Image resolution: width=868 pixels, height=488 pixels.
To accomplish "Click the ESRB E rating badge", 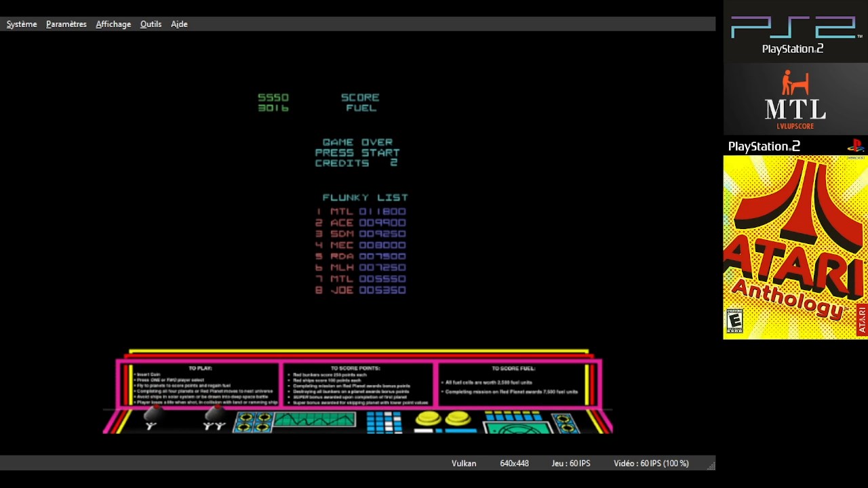I will pos(734,321).
